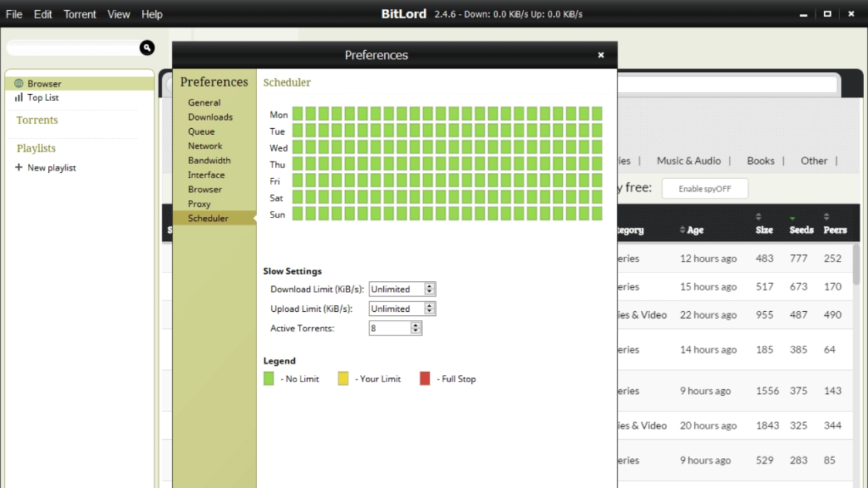Click the Browser globe icon in sidebar
Image resolution: width=868 pixels, height=488 pixels.
click(19, 83)
